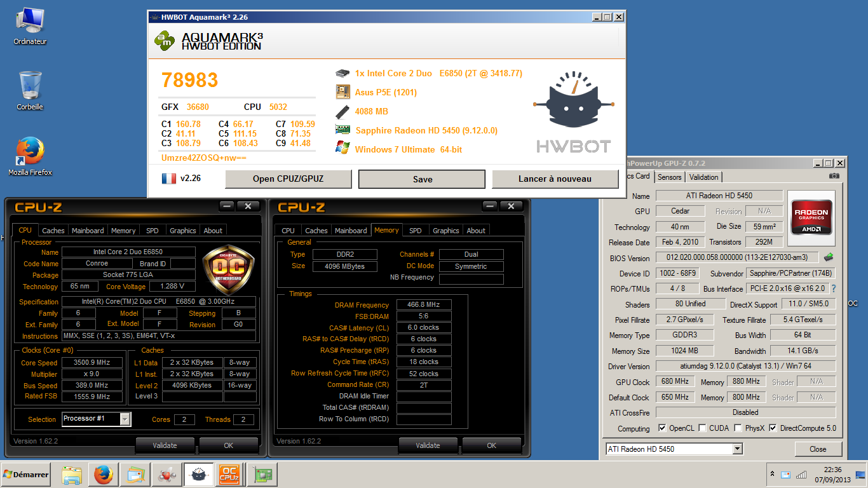Launch Mozilla Firefox from the desktop
Screen dimensions: 868x488
click(30, 156)
